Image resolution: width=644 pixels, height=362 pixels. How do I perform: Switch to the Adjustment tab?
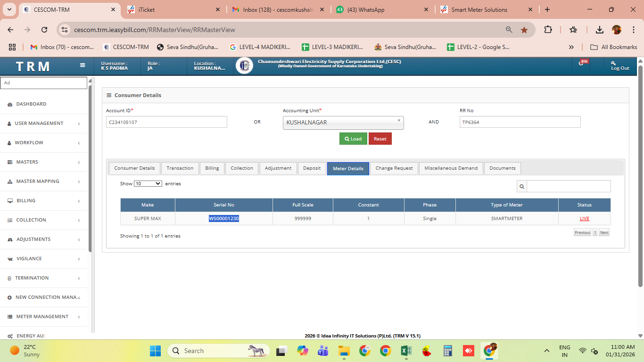click(278, 168)
